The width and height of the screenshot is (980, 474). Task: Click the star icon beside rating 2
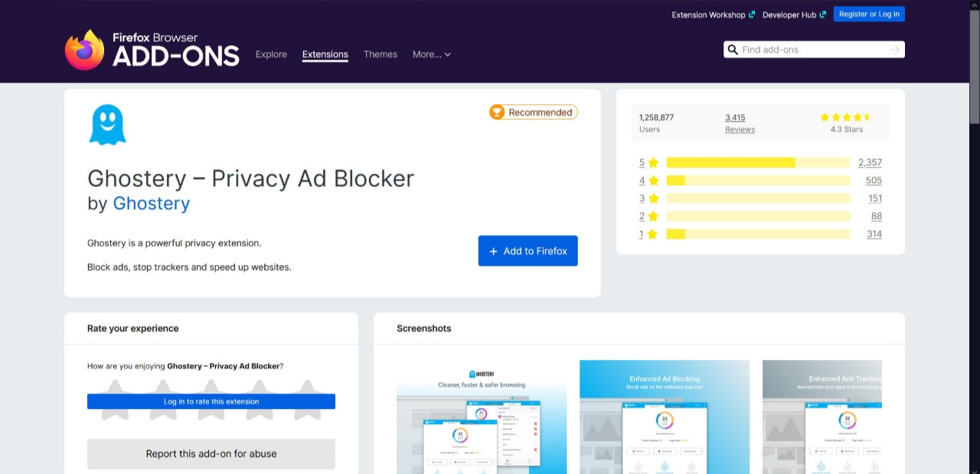pyautogui.click(x=653, y=216)
